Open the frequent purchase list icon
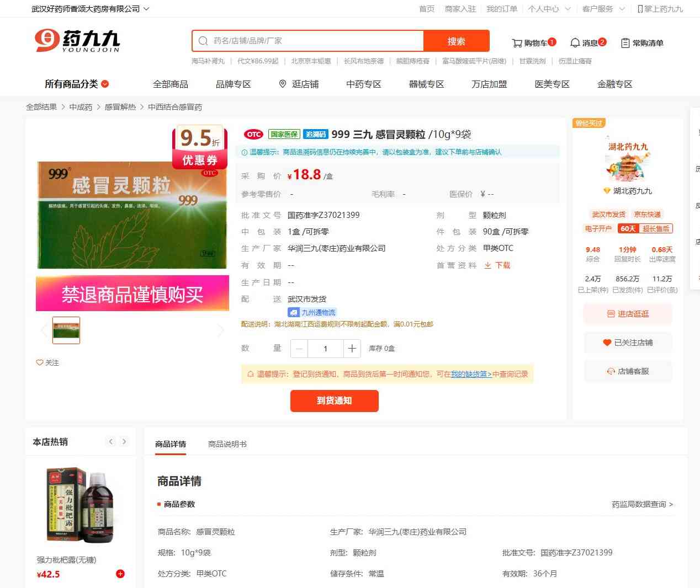This screenshot has height=588, width=700. [x=625, y=43]
